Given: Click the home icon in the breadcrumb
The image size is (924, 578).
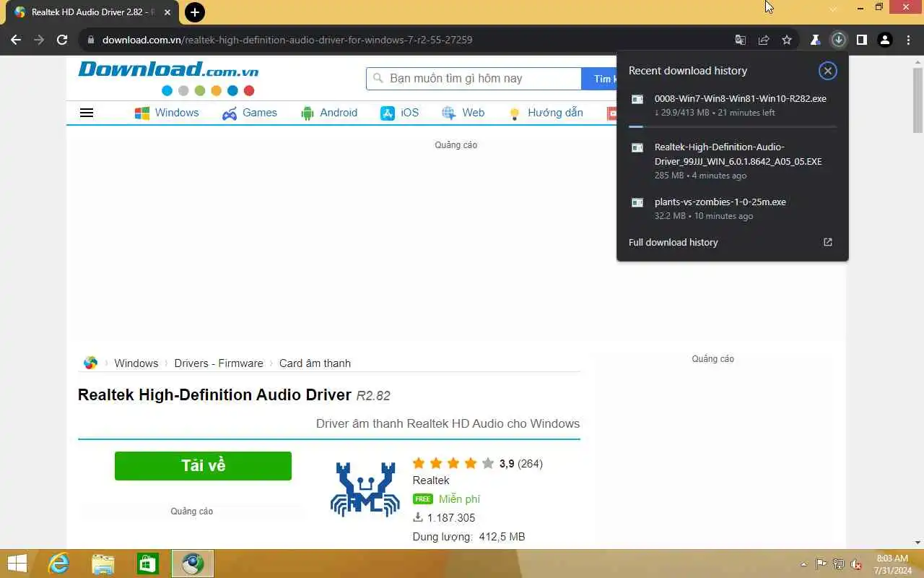Looking at the screenshot, I should (90, 363).
